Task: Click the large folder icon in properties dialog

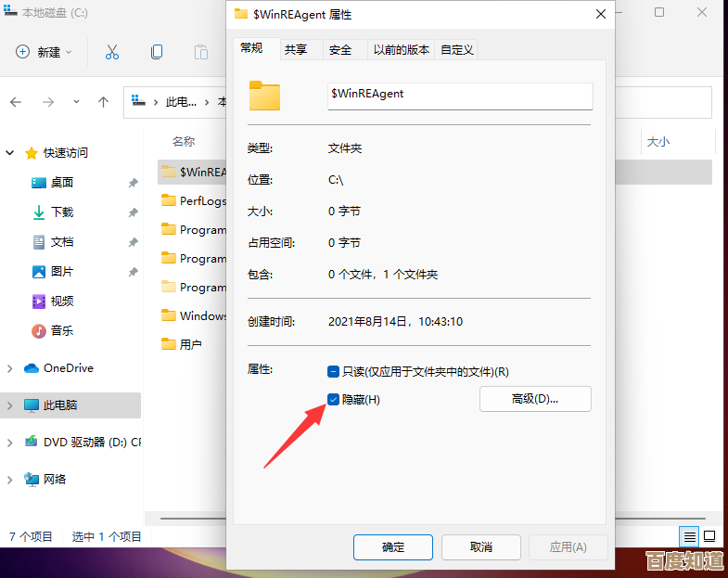Action: click(x=264, y=96)
